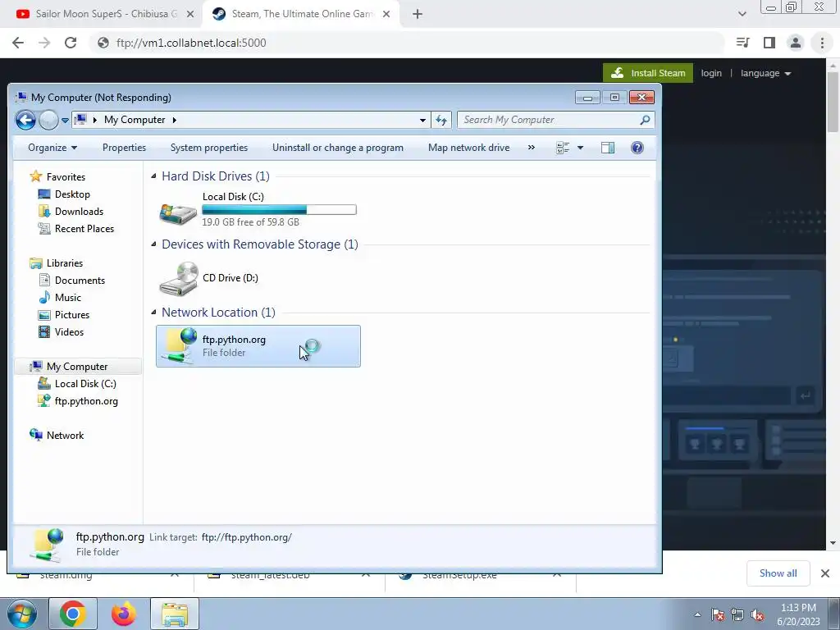Screen dimensions: 840x630
Task: Collapse the Network Location group
Action: 153,313
